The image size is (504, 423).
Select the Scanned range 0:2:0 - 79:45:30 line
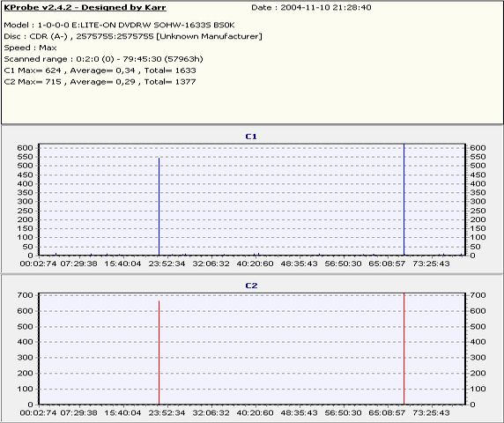coord(103,59)
